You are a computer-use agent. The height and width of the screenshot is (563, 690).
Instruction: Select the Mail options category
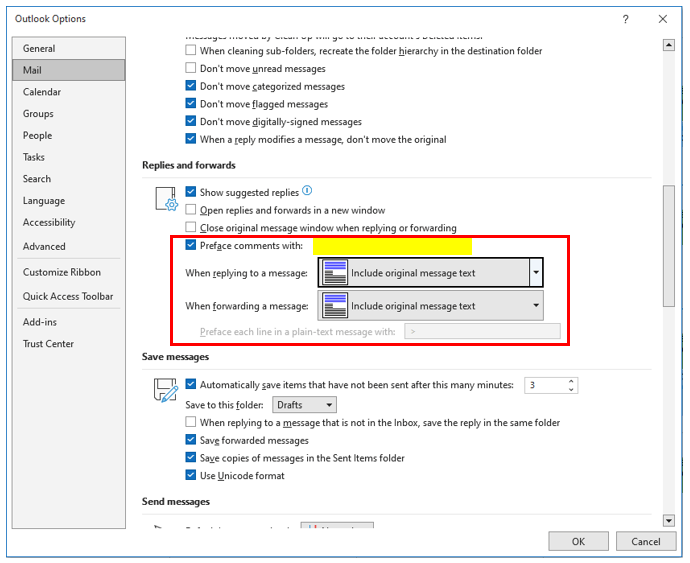tap(69, 70)
